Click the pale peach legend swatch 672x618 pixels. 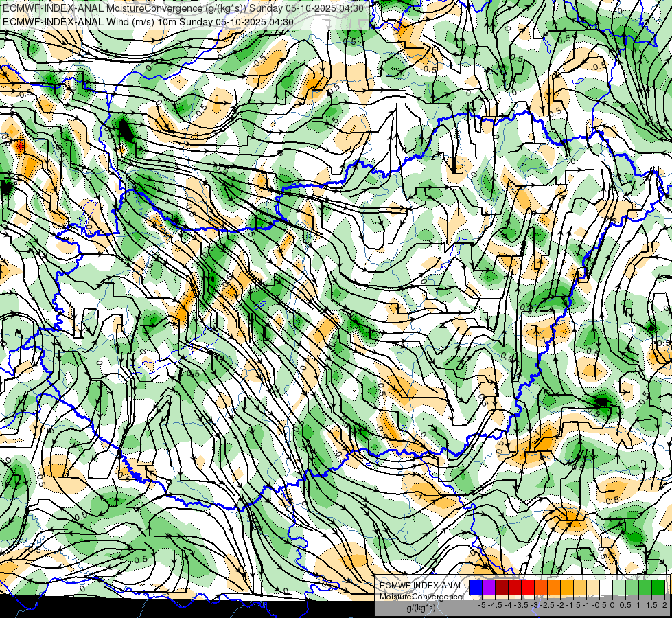593,587
